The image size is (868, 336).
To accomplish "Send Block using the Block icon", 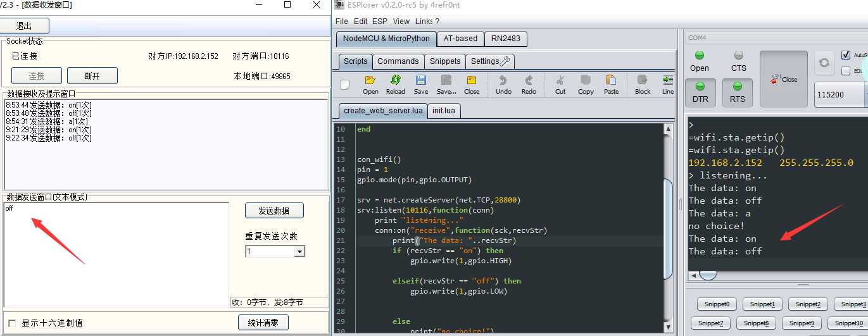I will (643, 84).
